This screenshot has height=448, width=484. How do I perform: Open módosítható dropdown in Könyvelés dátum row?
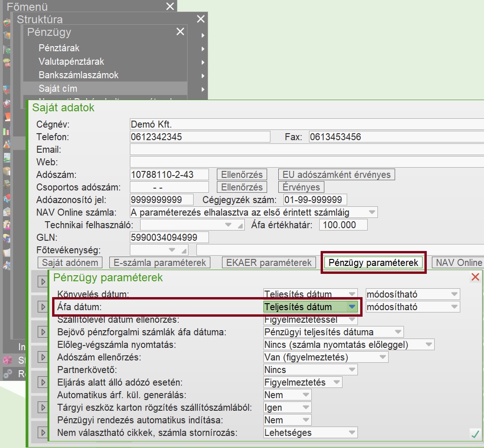tap(413, 294)
